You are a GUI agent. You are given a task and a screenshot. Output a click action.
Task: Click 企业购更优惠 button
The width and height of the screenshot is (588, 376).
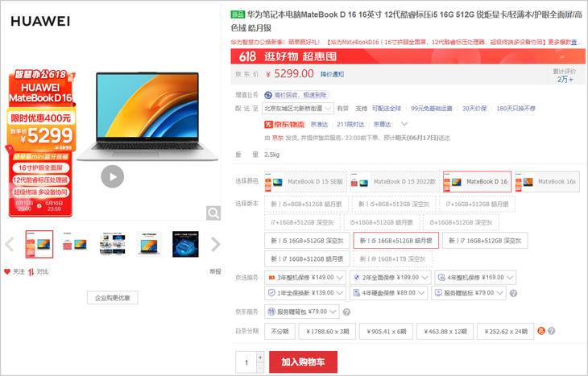[112, 298]
